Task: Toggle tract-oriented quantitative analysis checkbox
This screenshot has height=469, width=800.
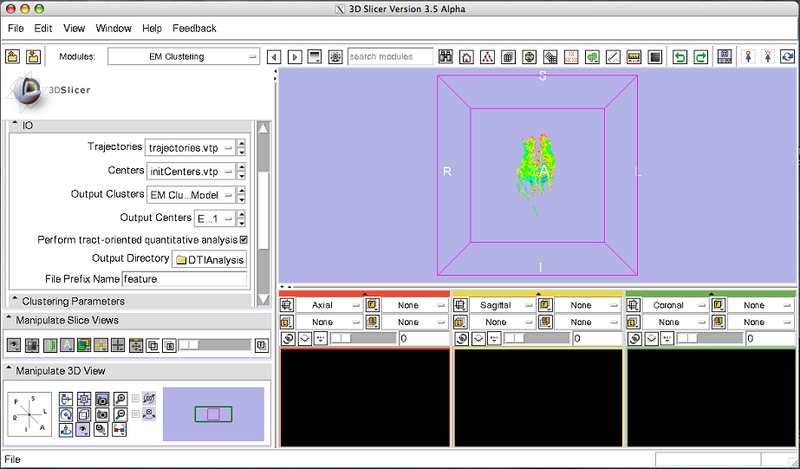Action: click(x=243, y=240)
